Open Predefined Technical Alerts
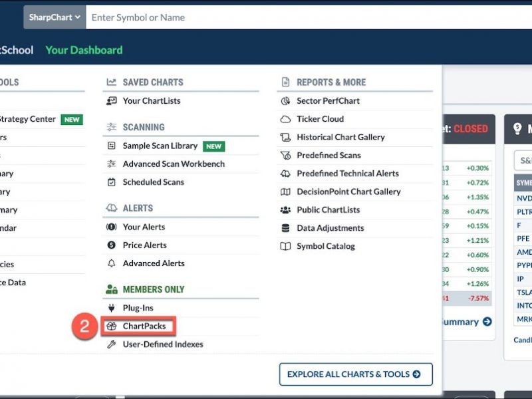The width and height of the screenshot is (532, 399). 348,174
